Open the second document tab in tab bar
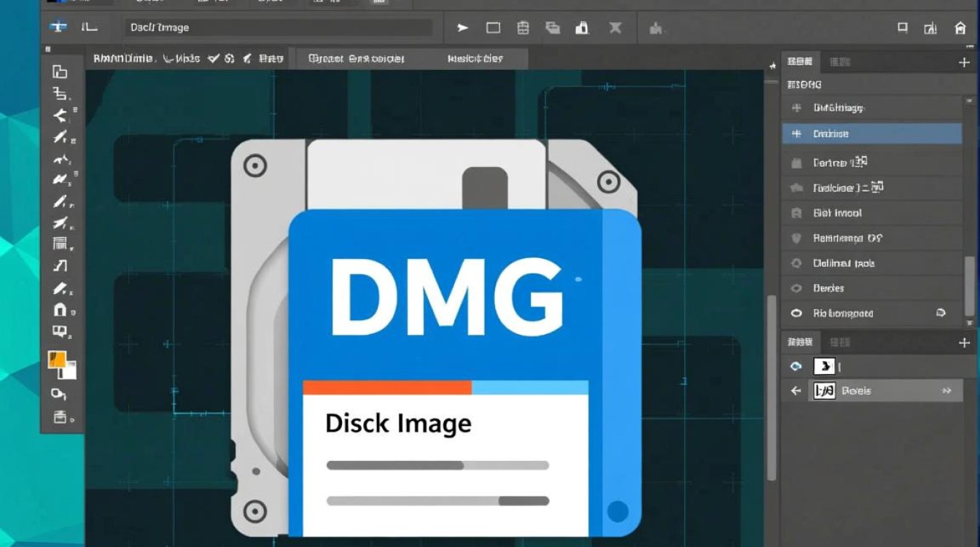The image size is (980, 547). (356, 58)
